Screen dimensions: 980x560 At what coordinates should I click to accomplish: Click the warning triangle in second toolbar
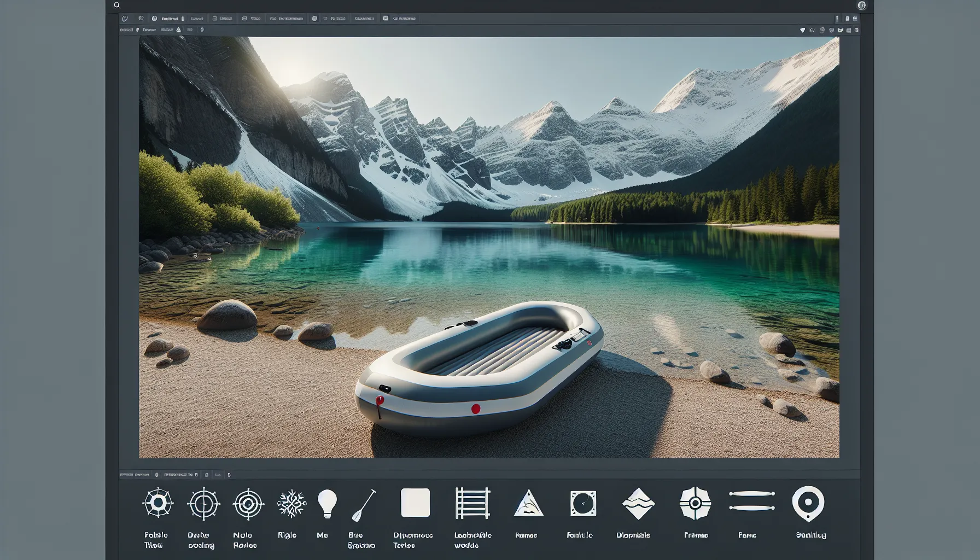[x=178, y=30]
